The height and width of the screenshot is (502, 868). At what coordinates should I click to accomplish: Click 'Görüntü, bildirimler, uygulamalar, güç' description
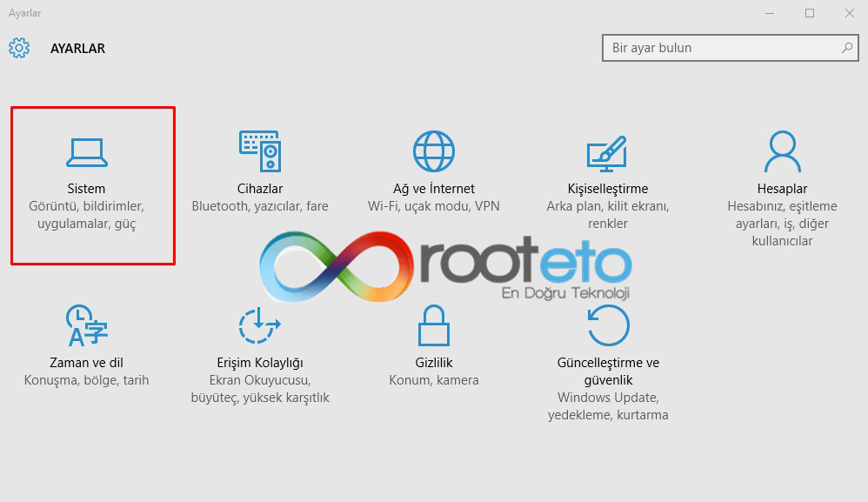86,215
